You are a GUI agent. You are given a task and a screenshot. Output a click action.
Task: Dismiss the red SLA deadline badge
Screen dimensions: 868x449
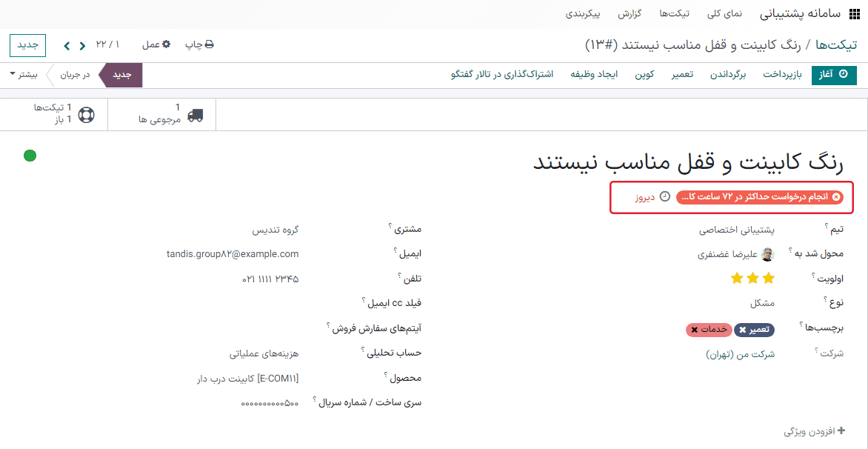835,196
